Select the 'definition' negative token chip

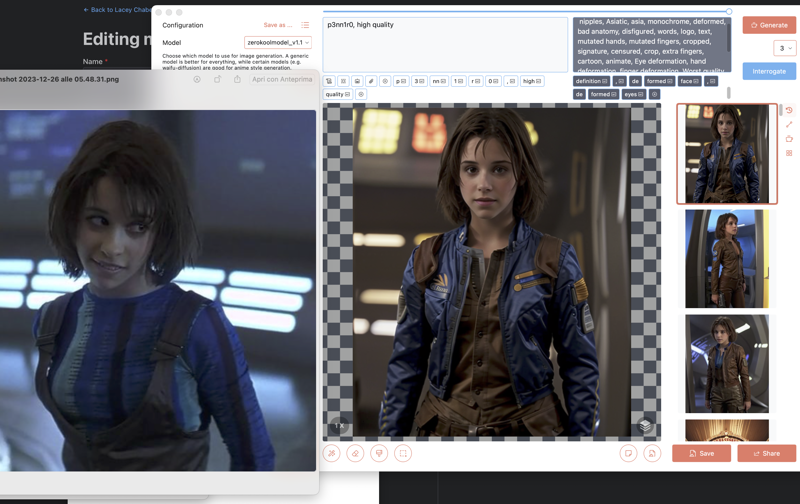591,81
